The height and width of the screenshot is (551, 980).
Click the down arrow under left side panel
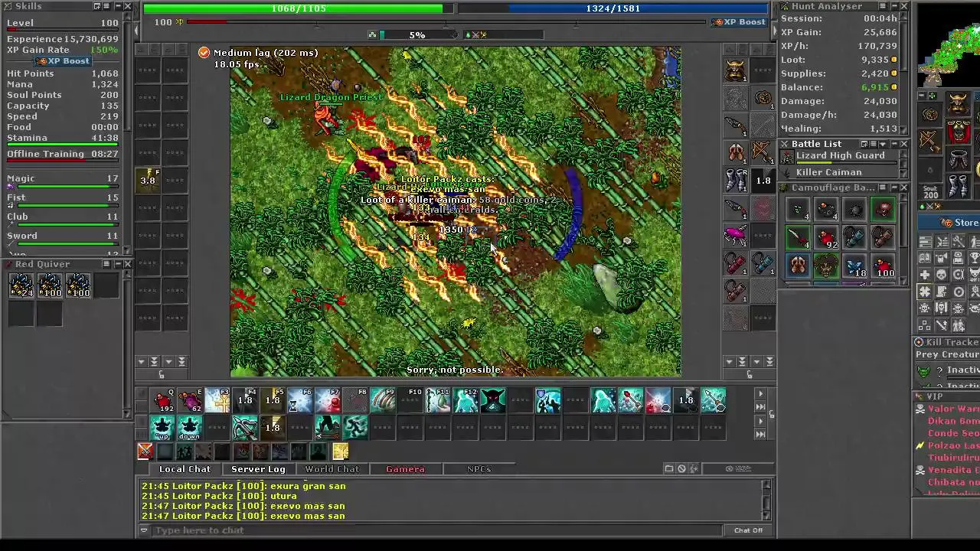[142, 361]
